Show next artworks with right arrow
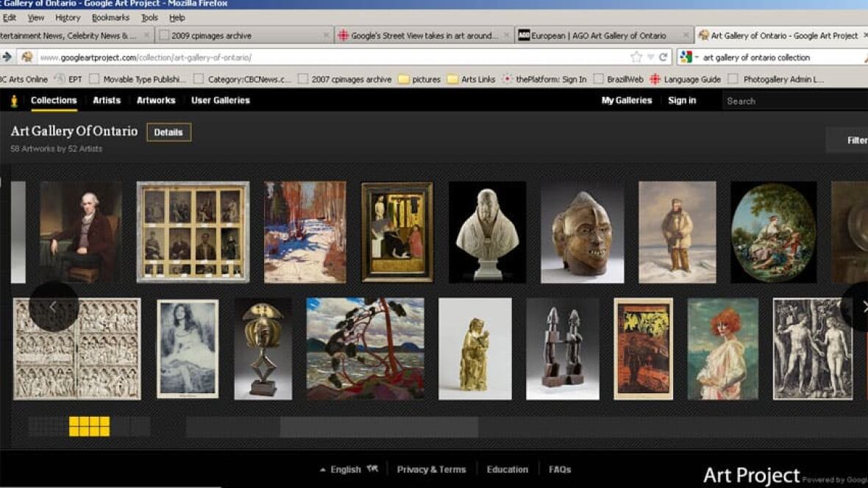 click(x=862, y=306)
